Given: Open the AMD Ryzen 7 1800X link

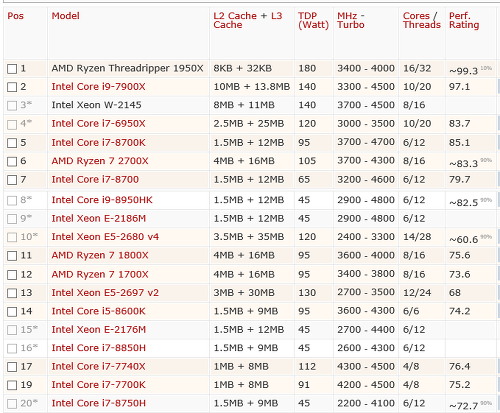Looking at the screenshot, I should [100, 255].
